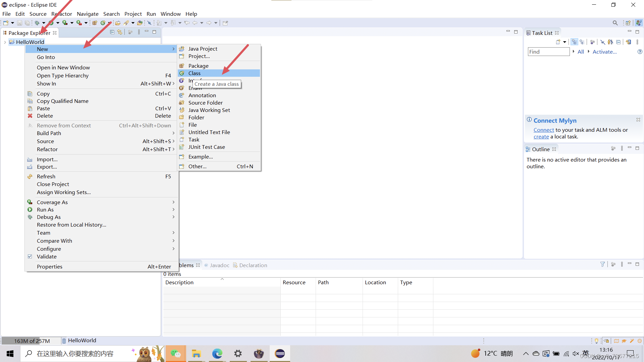Click the New wizard toolbar icon
The width and height of the screenshot is (644, 362).
pyautogui.click(x=6, y=23)
